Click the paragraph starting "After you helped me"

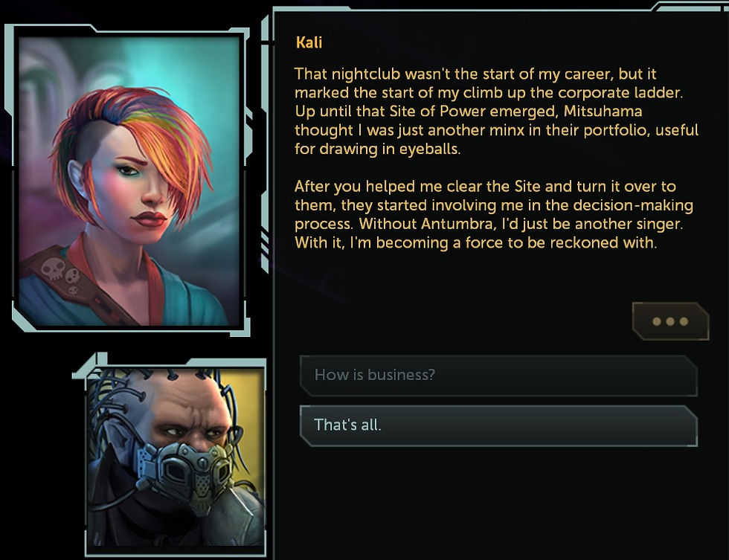494,215
